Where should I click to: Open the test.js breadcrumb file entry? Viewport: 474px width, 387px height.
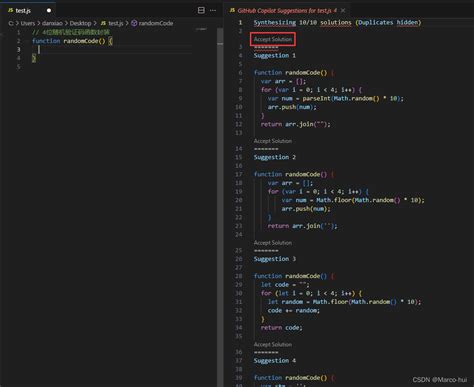[x=116, y=23]
